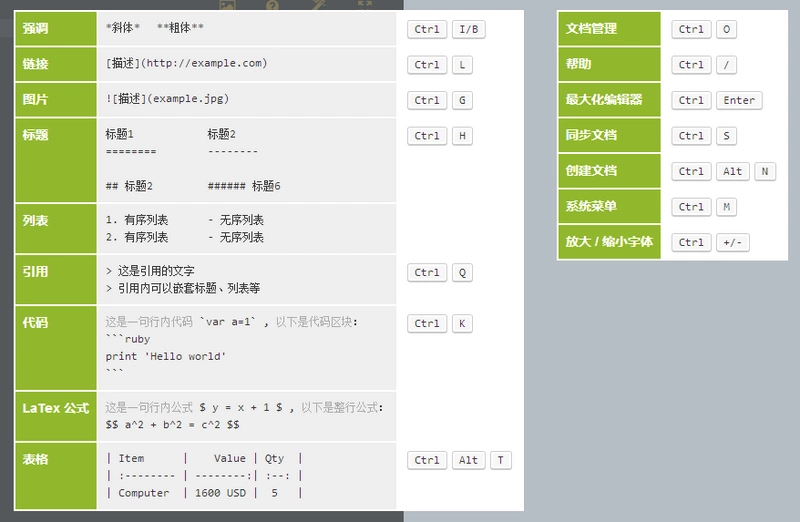
Task: Click the fullscreen arrows toolbar icon
Action: (x=365, y=5)
